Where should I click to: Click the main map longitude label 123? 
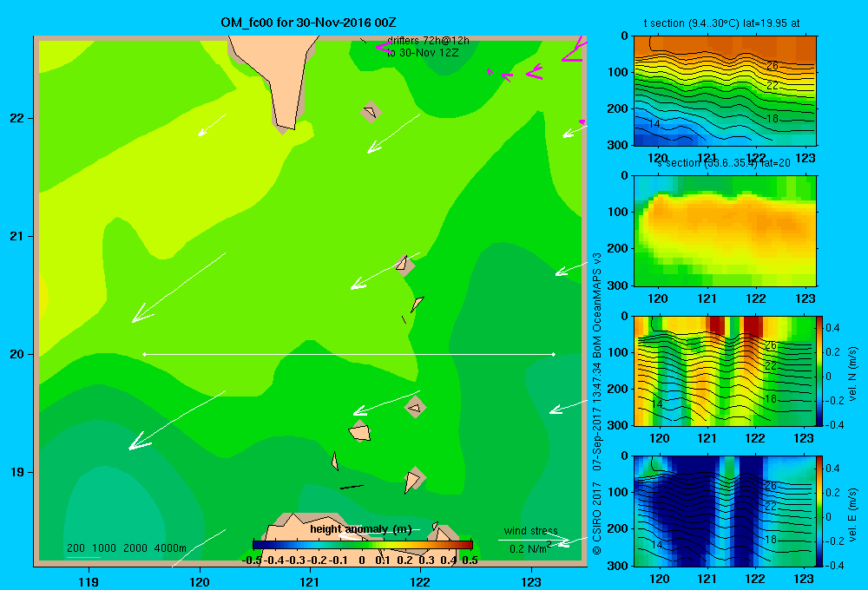point(531,582)
